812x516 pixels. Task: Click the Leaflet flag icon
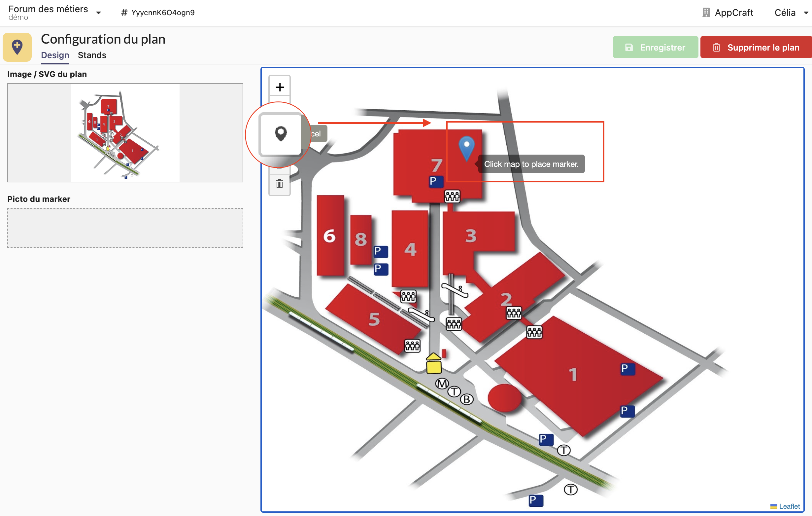(x=774, y=506)
